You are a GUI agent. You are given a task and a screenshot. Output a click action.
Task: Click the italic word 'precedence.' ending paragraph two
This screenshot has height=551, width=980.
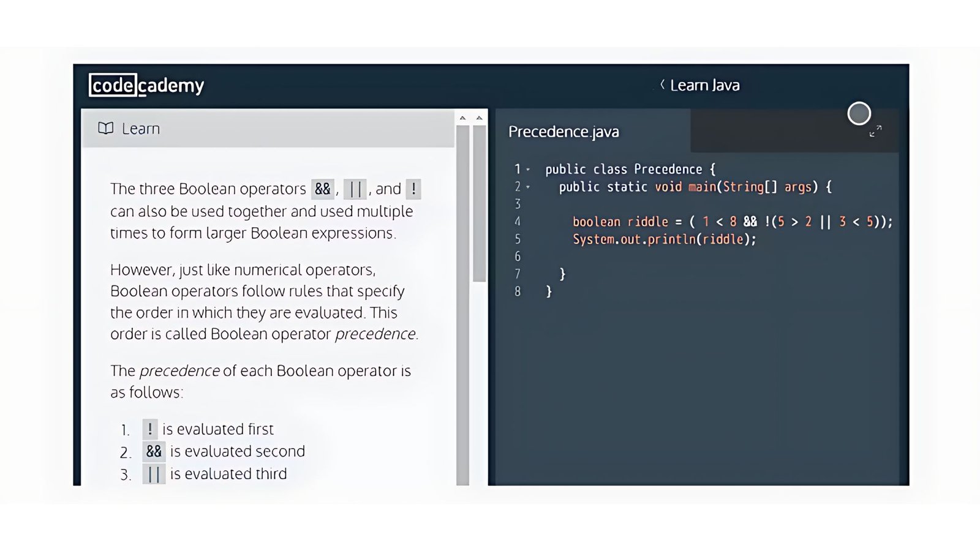tap(377, 334)
